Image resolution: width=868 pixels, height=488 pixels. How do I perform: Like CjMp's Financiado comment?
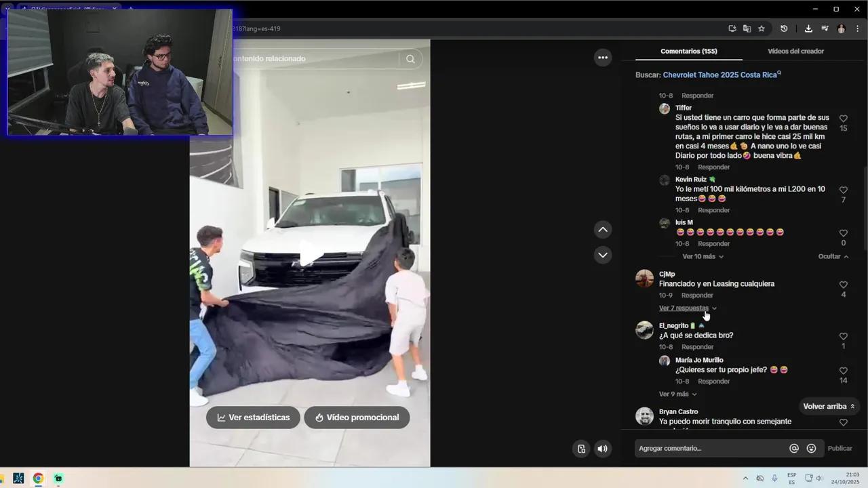[x=844, y=285]
